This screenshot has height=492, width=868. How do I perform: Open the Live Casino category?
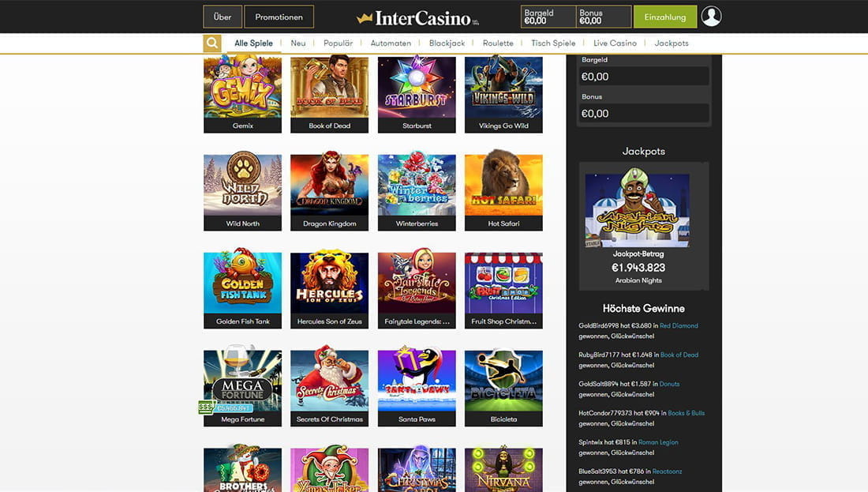click(x=615, y=43)
